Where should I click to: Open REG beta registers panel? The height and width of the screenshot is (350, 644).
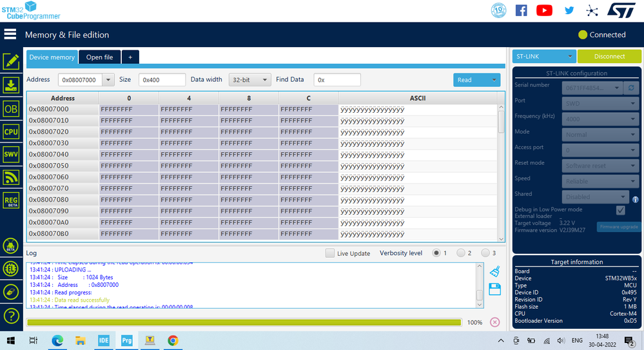click(11, 201)
